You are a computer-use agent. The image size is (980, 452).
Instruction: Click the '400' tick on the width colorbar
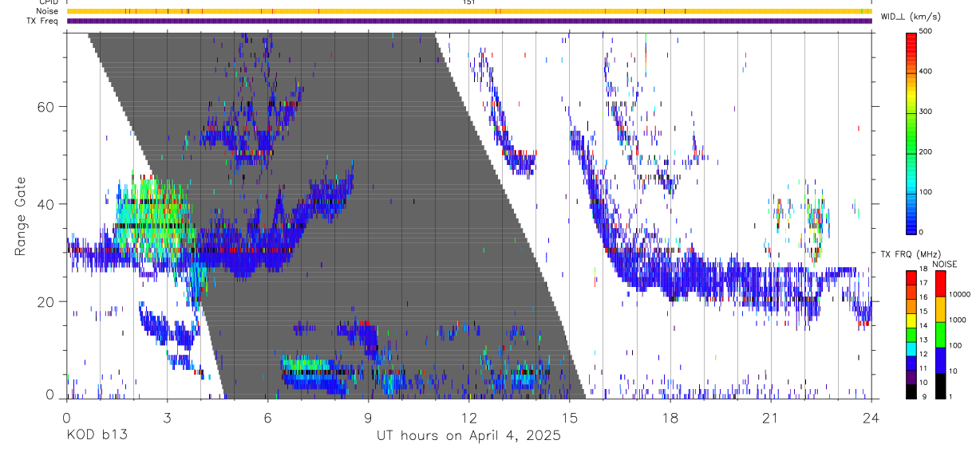926,72
